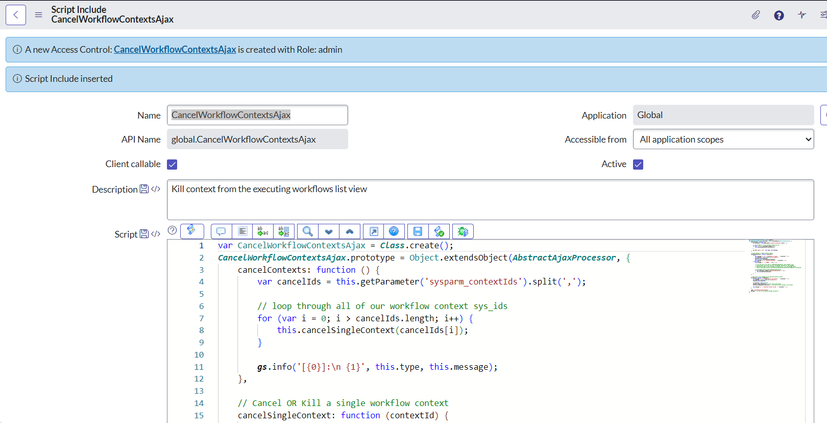The width and height of the screenshot is (827, 423).
Task: Click the 'Script Include inserted' message text
Action: click(x=69, y=79)
